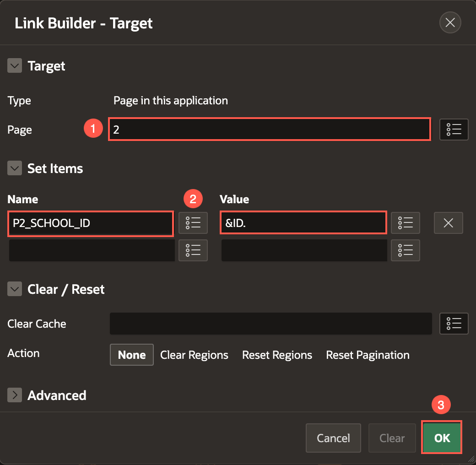Collapse the Clear / Reset section
This screenshot has width=476, height=465.
click(15, 289)
